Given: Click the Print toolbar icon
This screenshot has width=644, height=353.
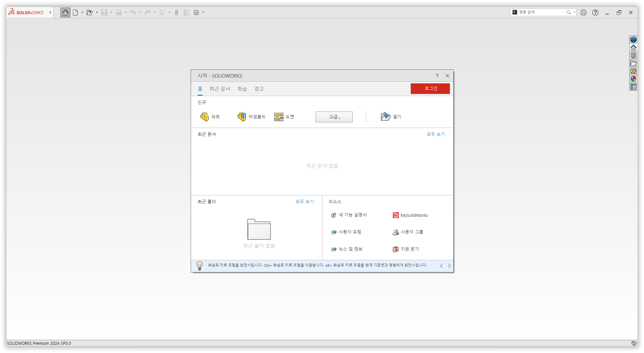Looking at the screenshot, I should coord(119,13).
